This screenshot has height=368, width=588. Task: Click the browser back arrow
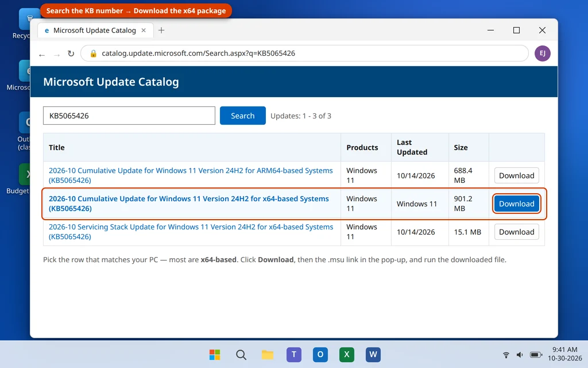(42, 55)
